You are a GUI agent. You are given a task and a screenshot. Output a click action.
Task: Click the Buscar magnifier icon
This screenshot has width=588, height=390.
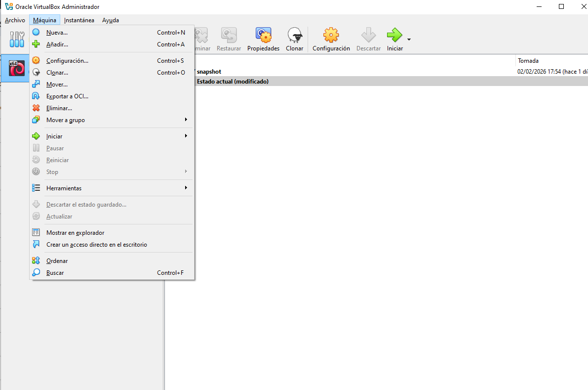36,272
